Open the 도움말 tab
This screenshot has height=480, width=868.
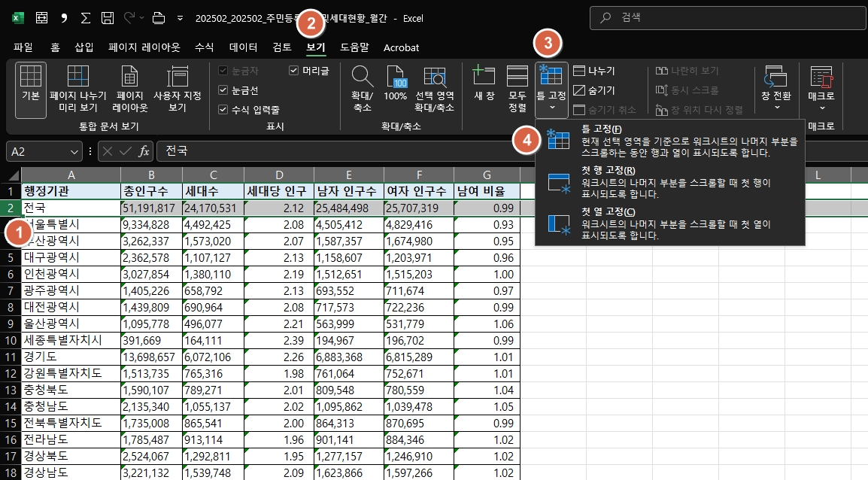pos(354,47)
